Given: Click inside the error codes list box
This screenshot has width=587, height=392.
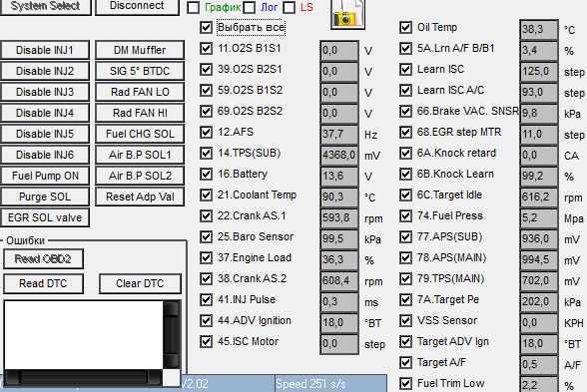Looking at the screenshot, I should pyautogui.click(x=84, y=335).
